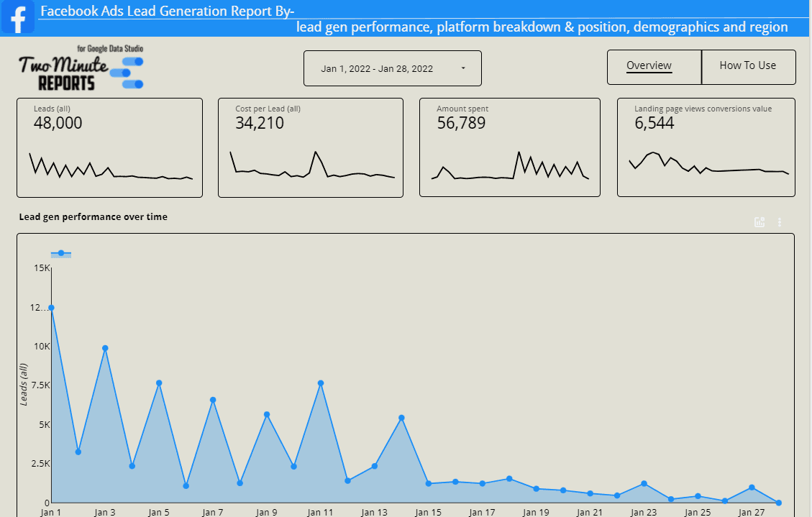Open the Jan 1 – Jan 28, 2022 date picker

pos(393,68)
